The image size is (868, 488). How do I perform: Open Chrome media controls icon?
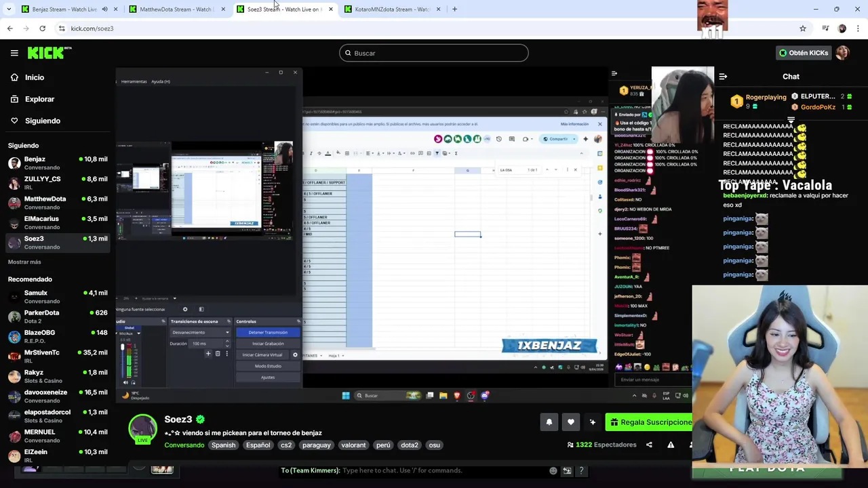(x=825, y=28)
